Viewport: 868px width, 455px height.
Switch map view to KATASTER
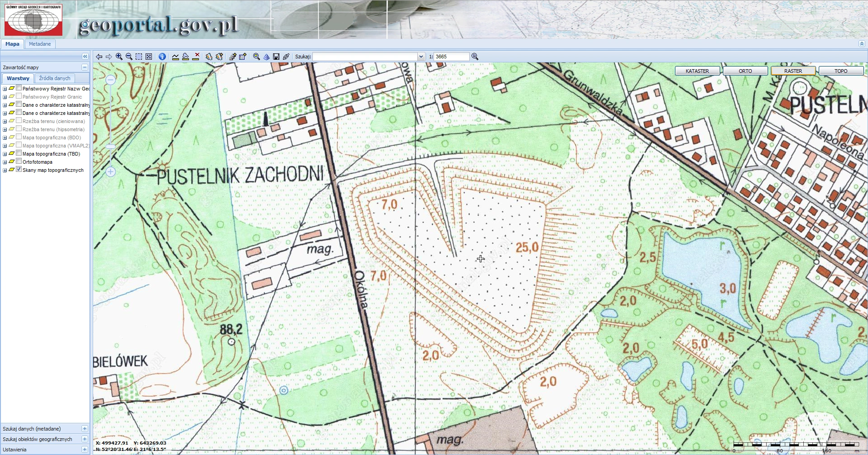click(x=698, y=71)
